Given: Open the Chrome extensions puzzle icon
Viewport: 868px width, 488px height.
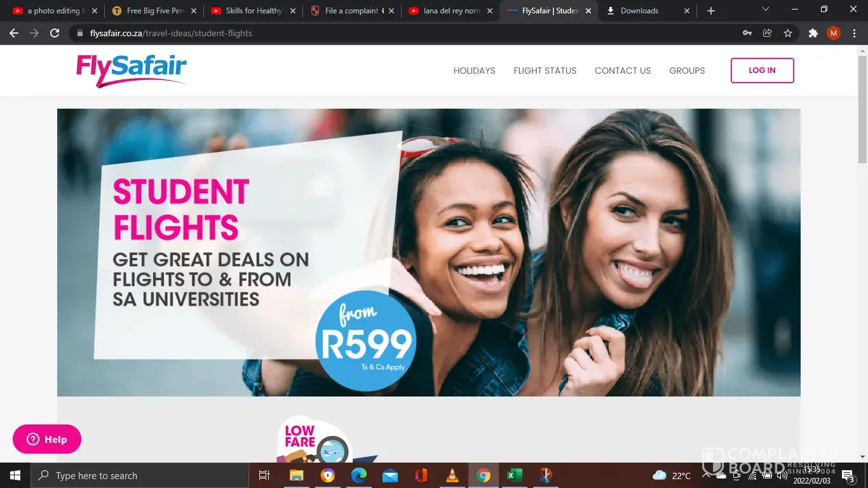Looking at the screenshot, I should tap(813, 33).
